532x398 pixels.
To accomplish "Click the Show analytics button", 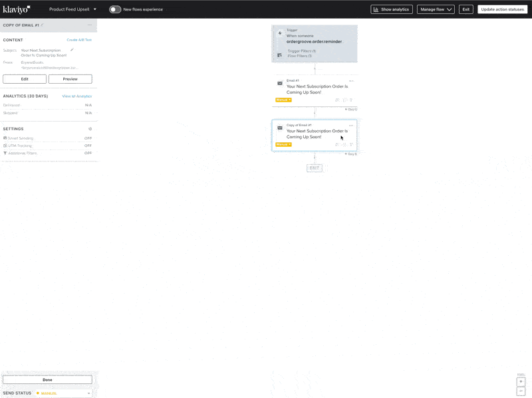I will pos(392,9).
